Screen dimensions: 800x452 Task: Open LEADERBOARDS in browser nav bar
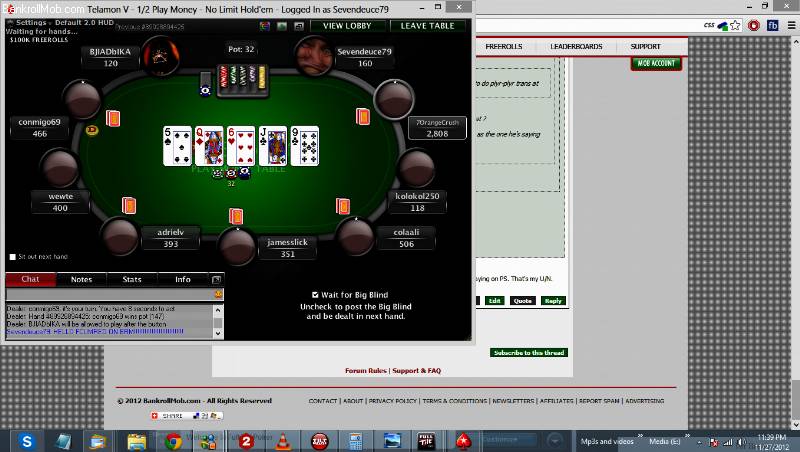[576, 46]
